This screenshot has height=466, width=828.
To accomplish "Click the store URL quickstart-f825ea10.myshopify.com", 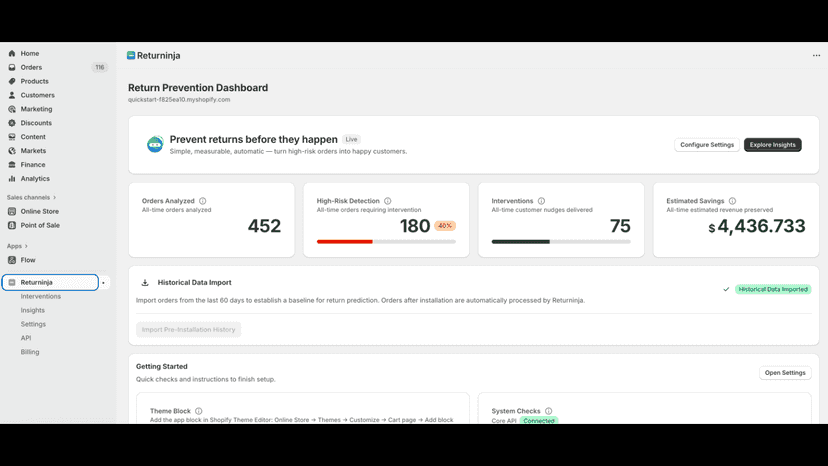I will (179, 99).
